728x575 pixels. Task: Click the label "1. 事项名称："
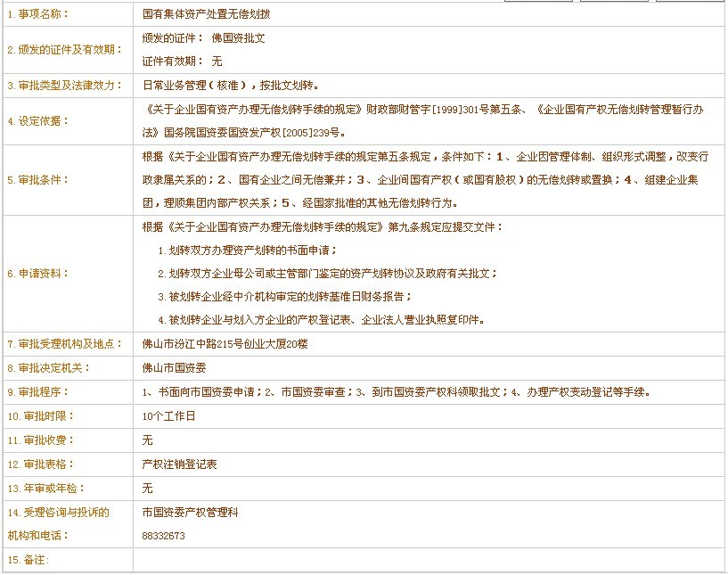(37, 14)
